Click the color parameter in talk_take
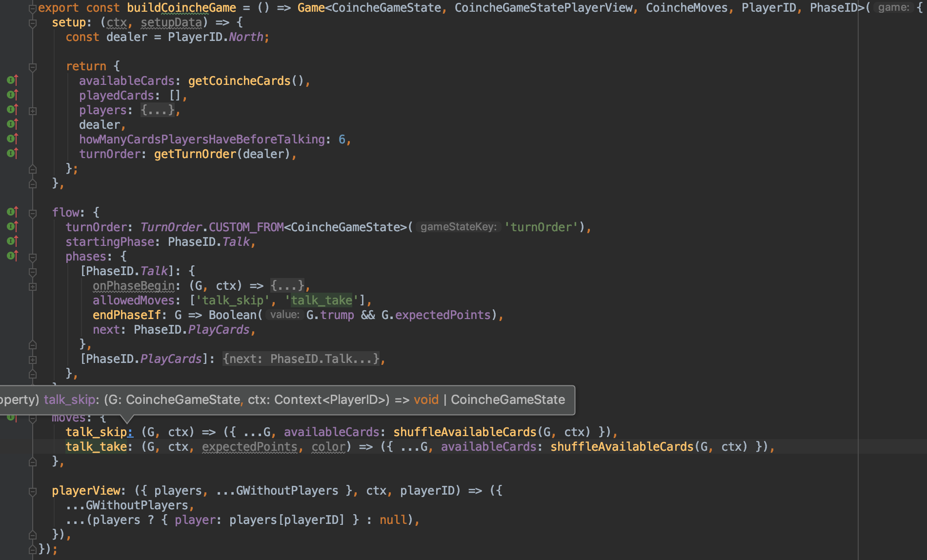Screen dimensions: 927x560 328,447
